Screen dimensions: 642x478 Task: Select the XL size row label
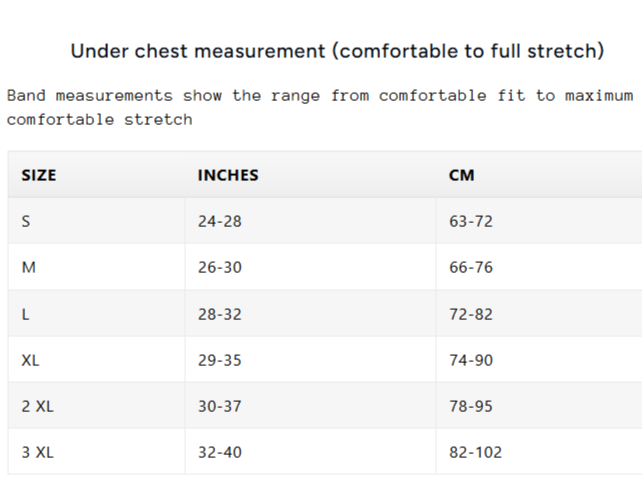pos(31,360)
